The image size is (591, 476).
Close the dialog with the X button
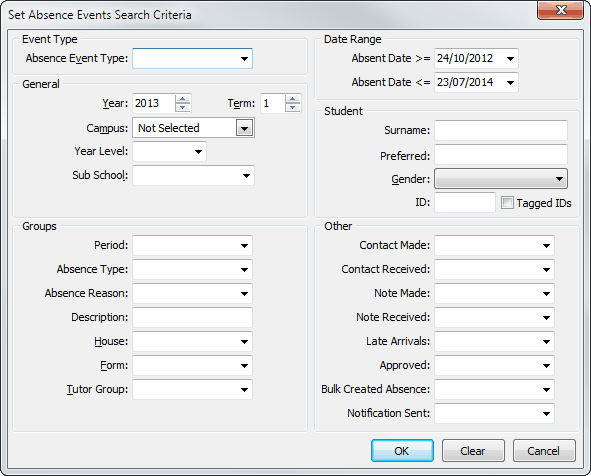(561, 10)
